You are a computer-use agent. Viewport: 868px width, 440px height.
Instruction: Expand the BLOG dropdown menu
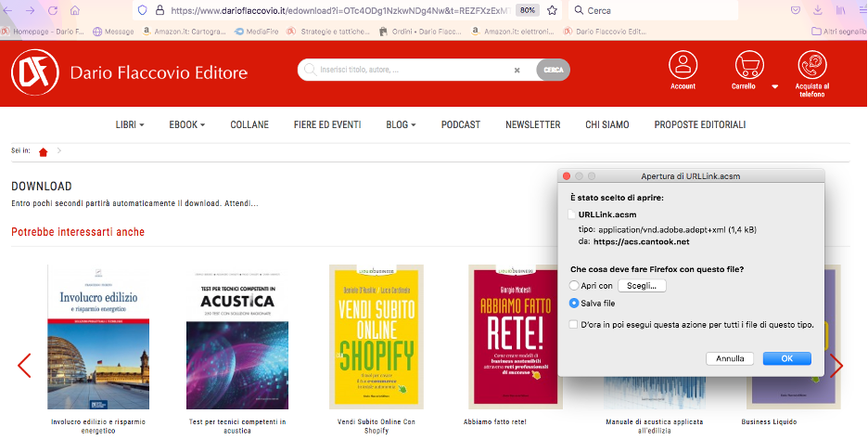click(401, 124)
